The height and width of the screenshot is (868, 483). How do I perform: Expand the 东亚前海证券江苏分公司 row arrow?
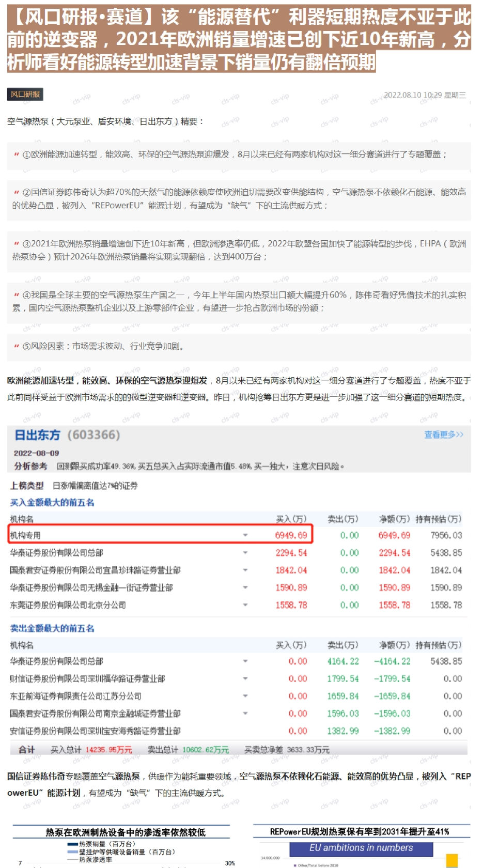[245, 696]
